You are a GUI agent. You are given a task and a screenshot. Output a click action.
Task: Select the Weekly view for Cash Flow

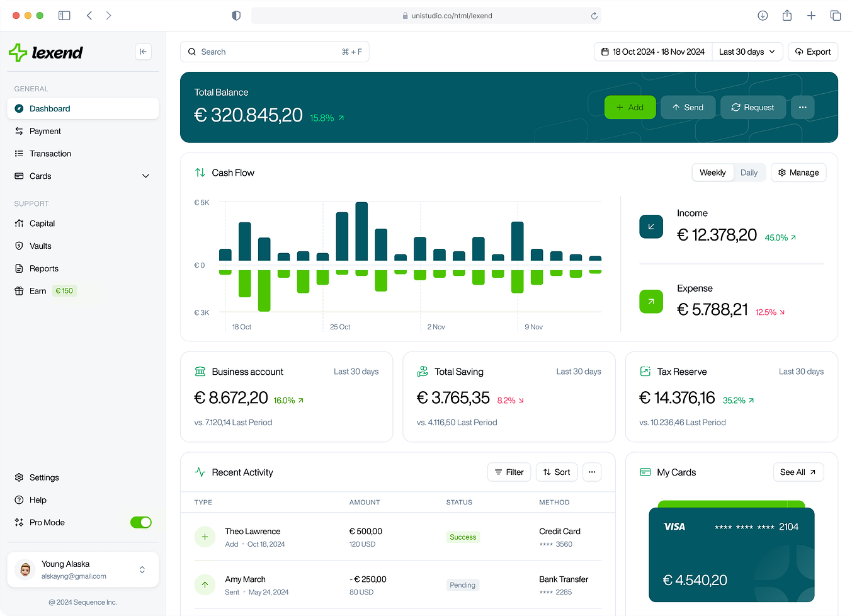[x=712, y=172]
